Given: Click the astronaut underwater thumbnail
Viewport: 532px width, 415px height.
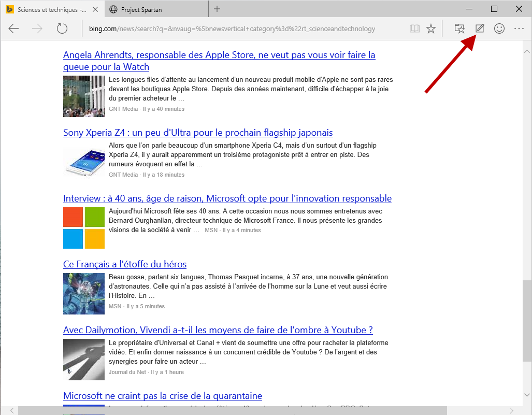Looking at the screenshot, I should 84,294.
